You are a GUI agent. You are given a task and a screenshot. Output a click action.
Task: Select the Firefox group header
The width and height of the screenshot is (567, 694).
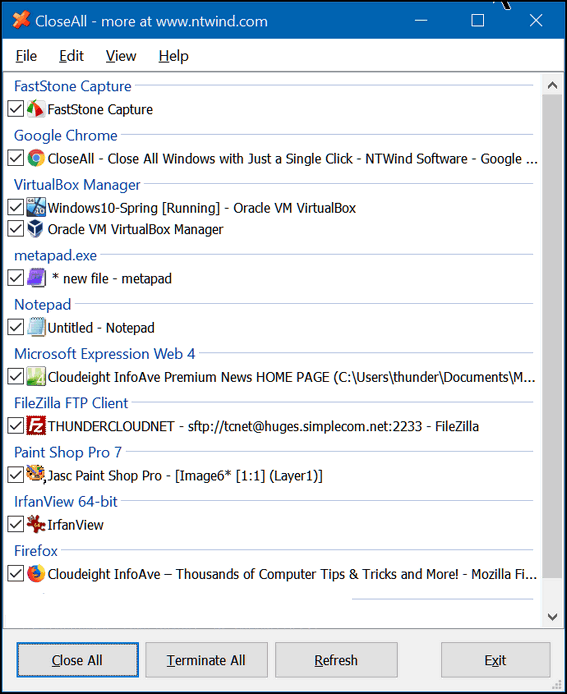(36, 551)
